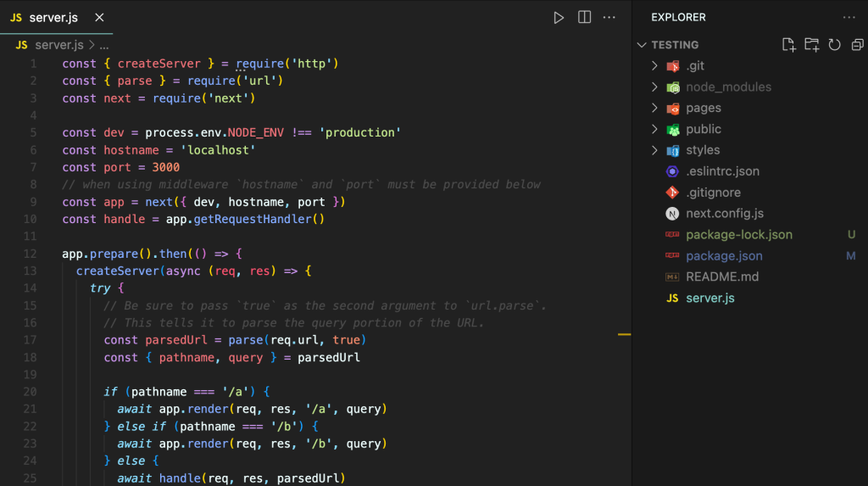Expand the pages folder chevron
868x486 pixels.
click(655, 108)
